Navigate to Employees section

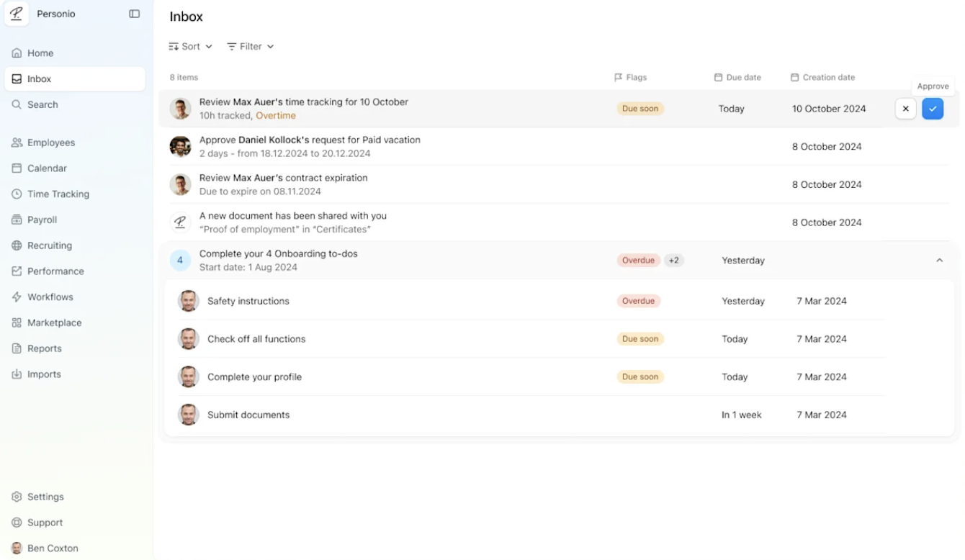pyautogui.click(x=50, y=143)
